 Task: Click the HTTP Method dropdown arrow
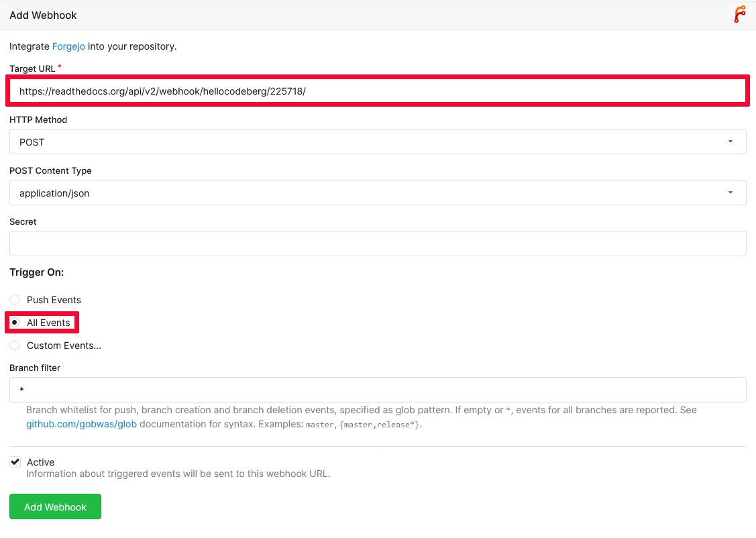[x=731, y=142]
